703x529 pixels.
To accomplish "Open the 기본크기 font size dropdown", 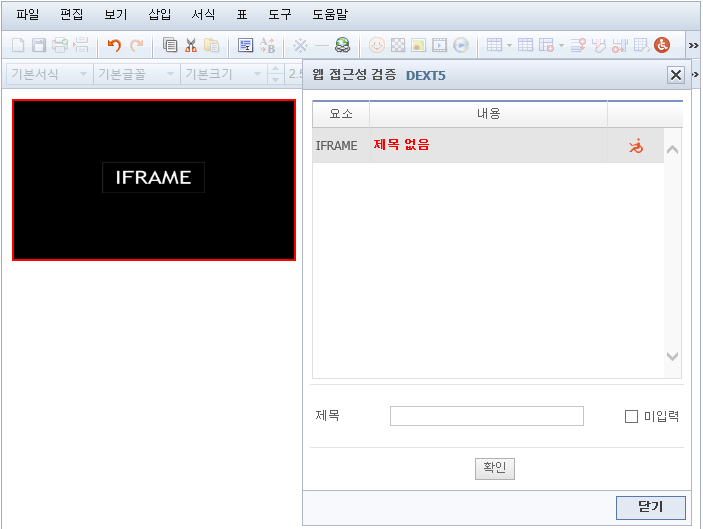I will [223, 74].
